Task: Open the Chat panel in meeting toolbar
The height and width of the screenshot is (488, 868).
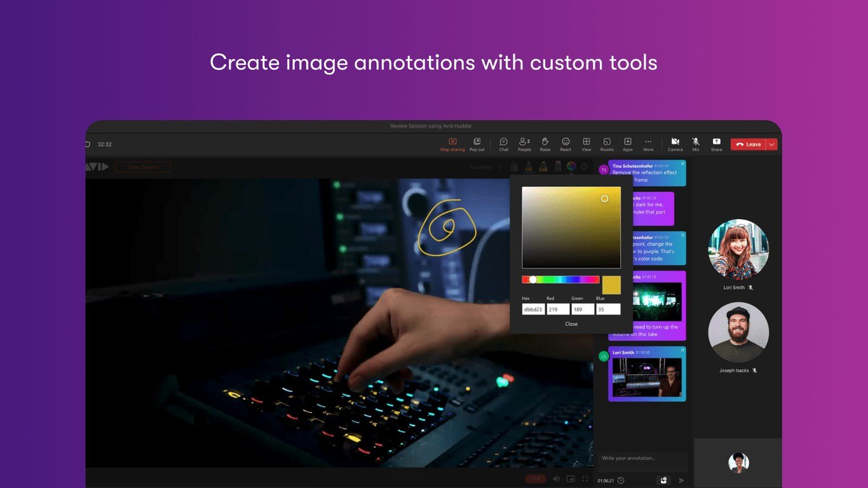Action: [503, 144]
